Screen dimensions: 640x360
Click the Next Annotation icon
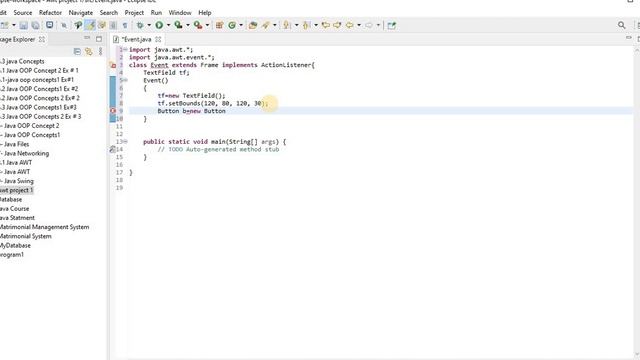tap(286, 25)
